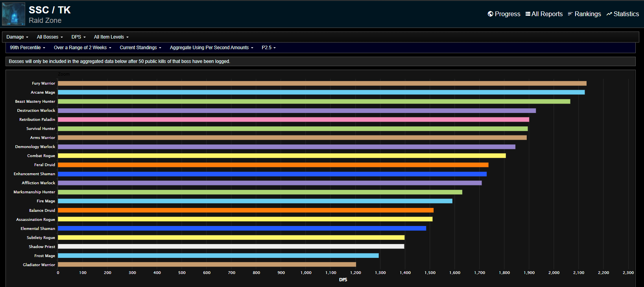
Task: Open the All Item Levels dropdown
Action: click(x=111, y=37)
